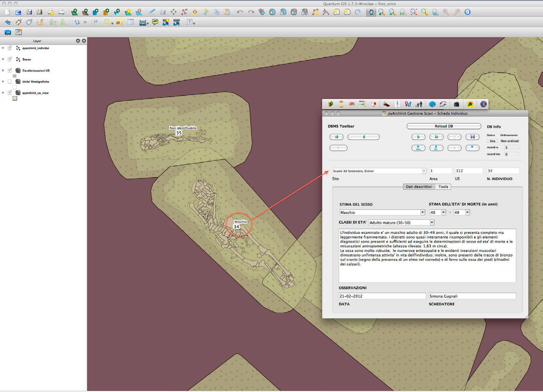
Task: Open an existing project file
Action: (x=18, y=12)
